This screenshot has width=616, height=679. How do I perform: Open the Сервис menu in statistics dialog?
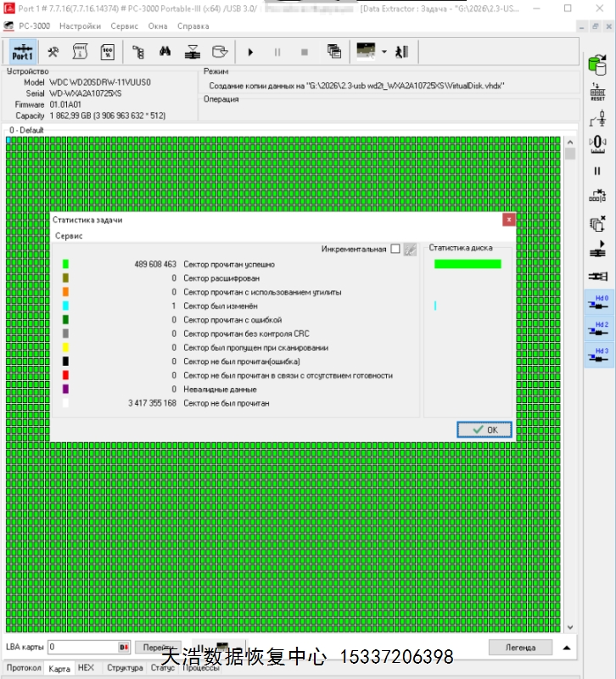[69, 236]
